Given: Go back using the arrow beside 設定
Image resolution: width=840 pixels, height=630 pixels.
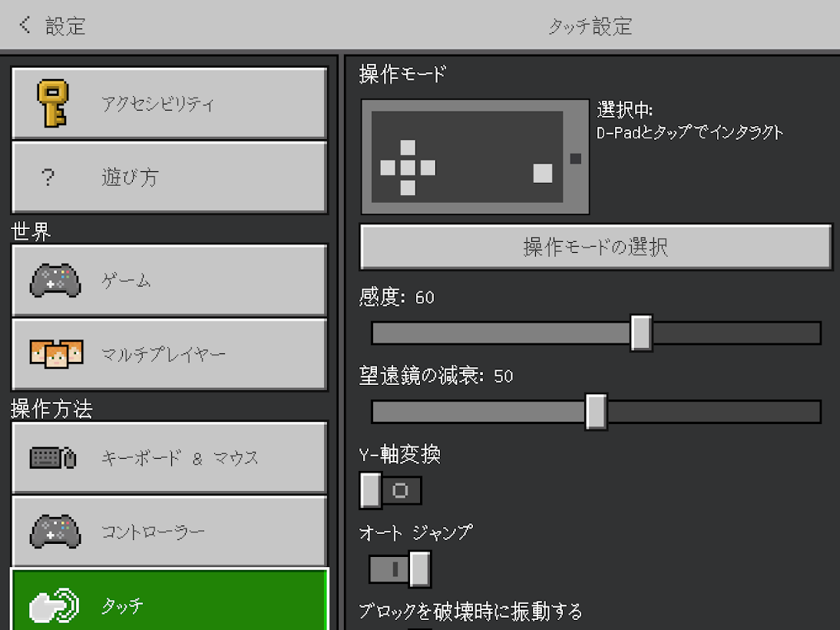Looking at the screenshot, I should (25, 25).
